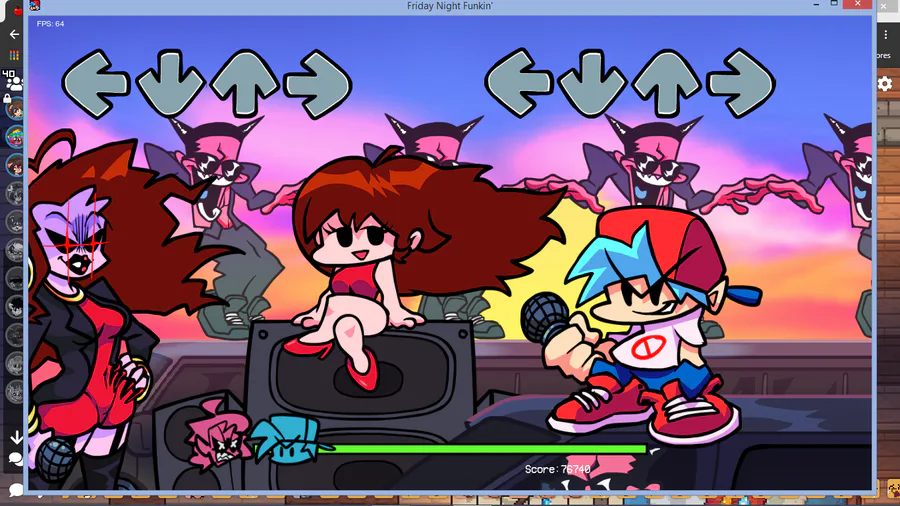The image size is (900, 506).
Task: Open settings gear in background window
Action: (885, 84)
